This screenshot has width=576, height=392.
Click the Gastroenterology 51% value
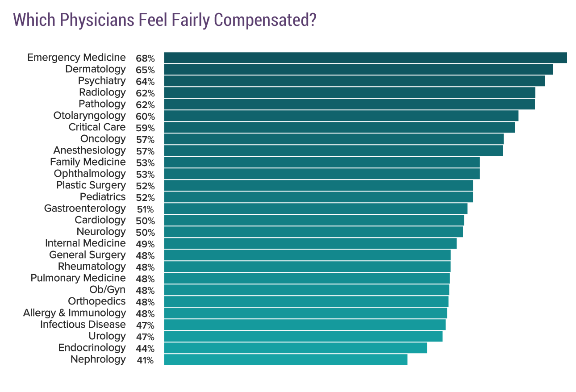click(145, 209)
